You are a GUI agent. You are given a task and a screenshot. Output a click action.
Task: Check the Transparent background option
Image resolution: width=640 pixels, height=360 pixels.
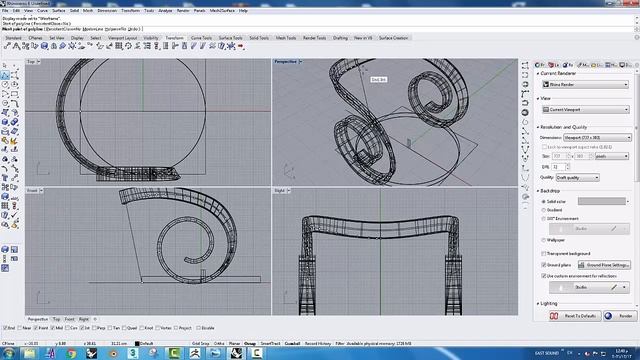coord(544,254)
